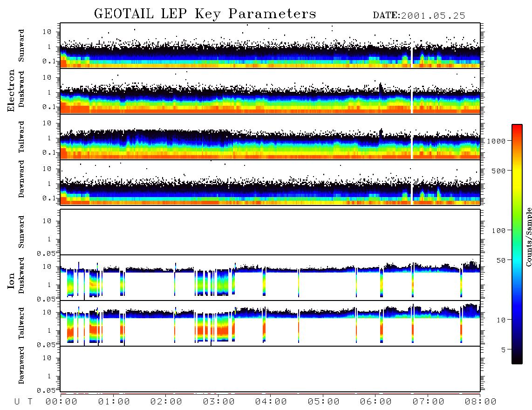This screenshot has height=410, width=532.
Task: Click the '07:00' time tick label
Action: tap(428, 402)
